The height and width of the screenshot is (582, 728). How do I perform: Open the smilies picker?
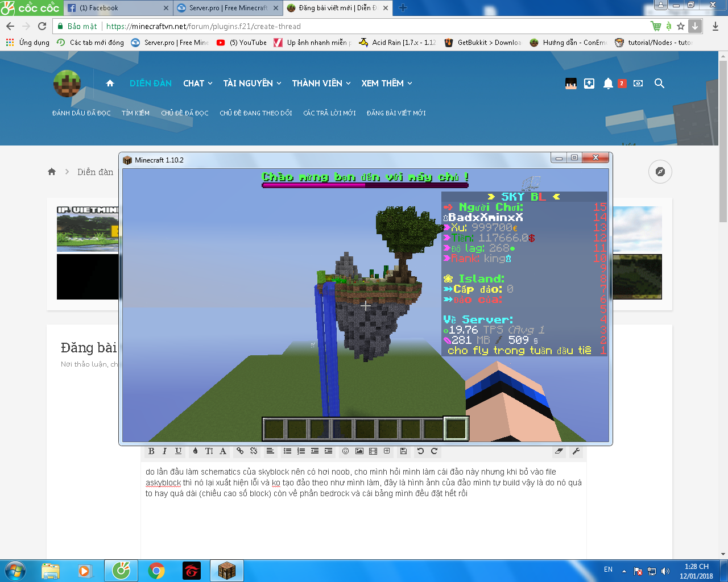pyautogui.click(x=345, y=451)
